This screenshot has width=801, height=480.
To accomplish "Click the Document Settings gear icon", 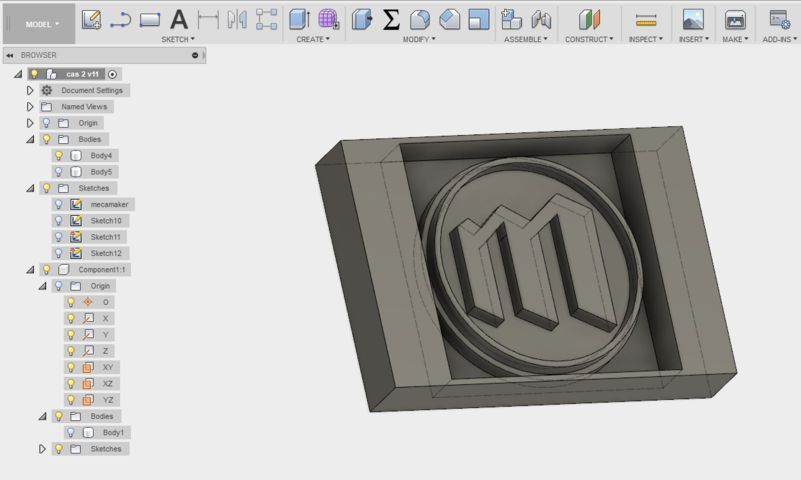I will (x=47, y=90).
